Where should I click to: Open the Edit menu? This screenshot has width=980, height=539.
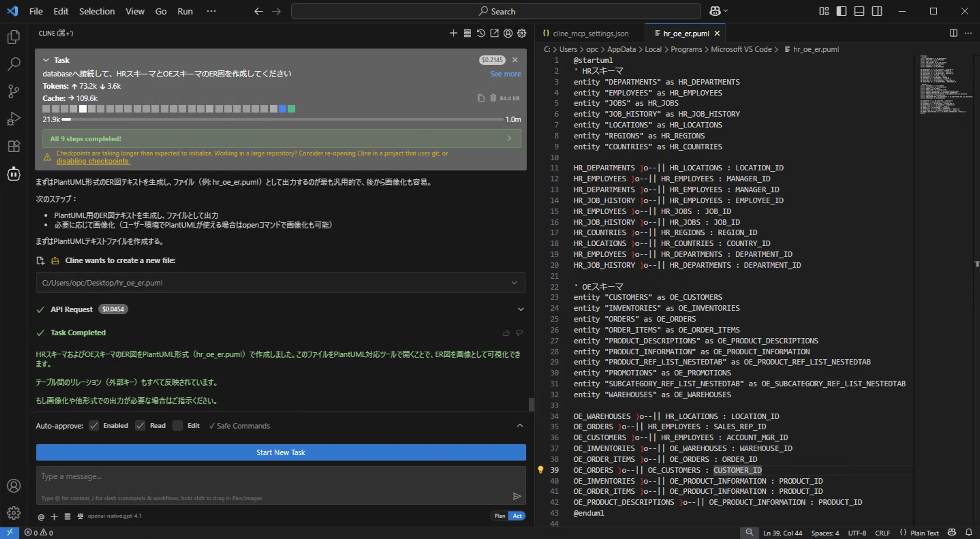click(x=61, y=11)
